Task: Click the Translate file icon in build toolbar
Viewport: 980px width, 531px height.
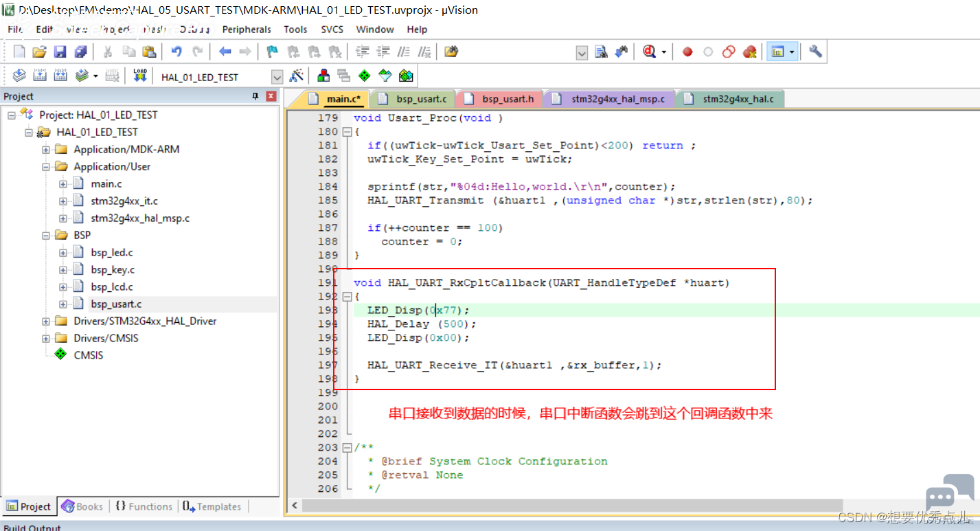Action: pos(19,76)
